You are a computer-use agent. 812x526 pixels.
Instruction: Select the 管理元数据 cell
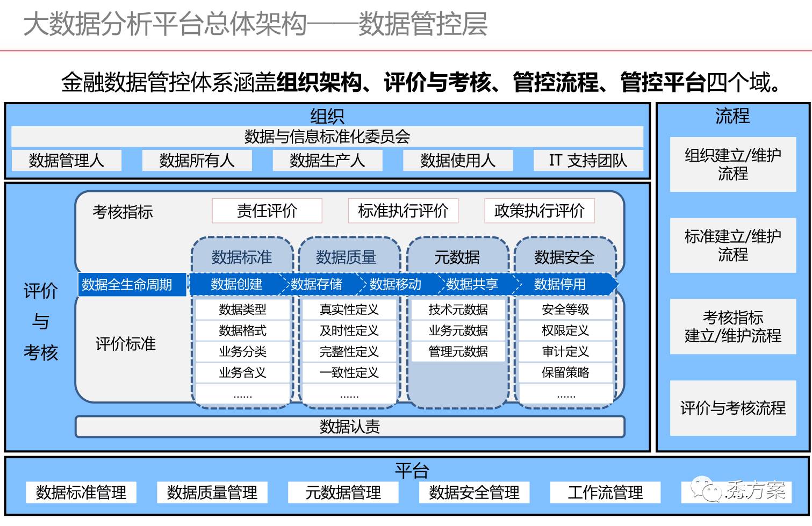pyautogui.click(x=458, y=351)
